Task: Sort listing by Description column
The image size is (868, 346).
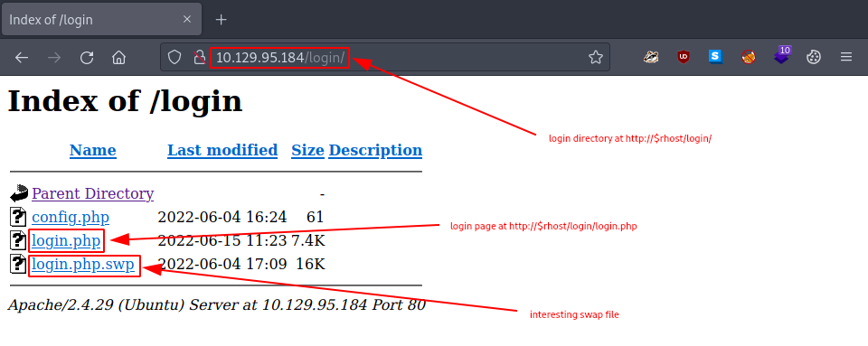Action: (375, 150)
